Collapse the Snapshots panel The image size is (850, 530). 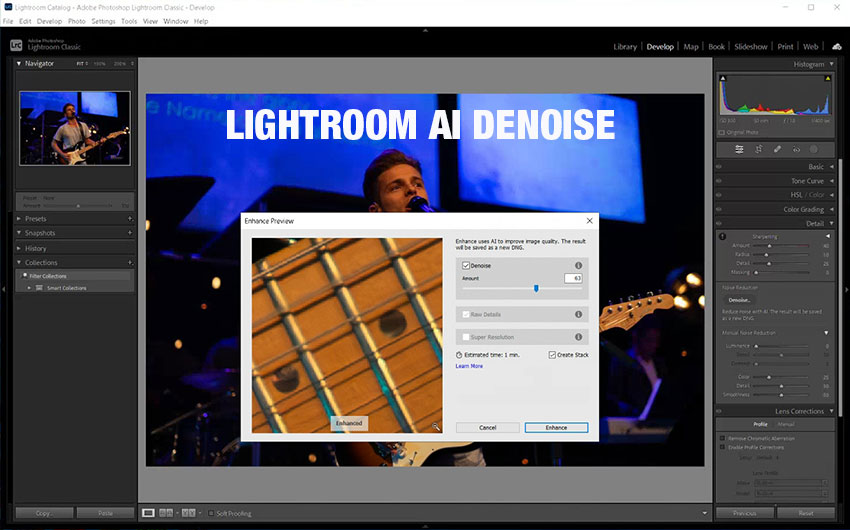point(19,233)
